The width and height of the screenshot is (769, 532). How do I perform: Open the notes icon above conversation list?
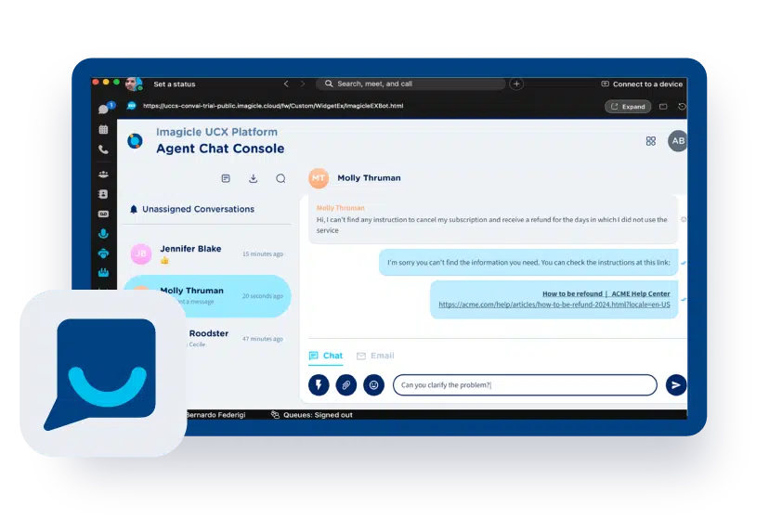pyautogui.click(x=226, y=178)
